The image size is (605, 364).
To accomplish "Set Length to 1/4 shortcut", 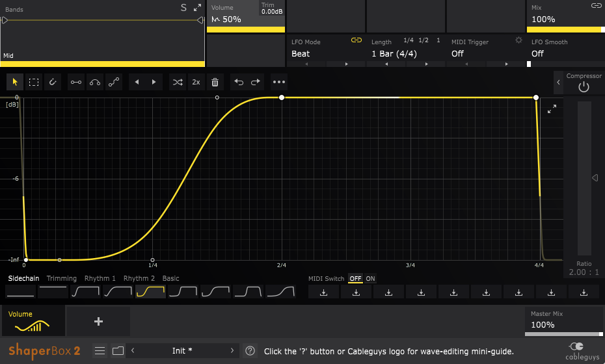I will click(x=409, y=40).
